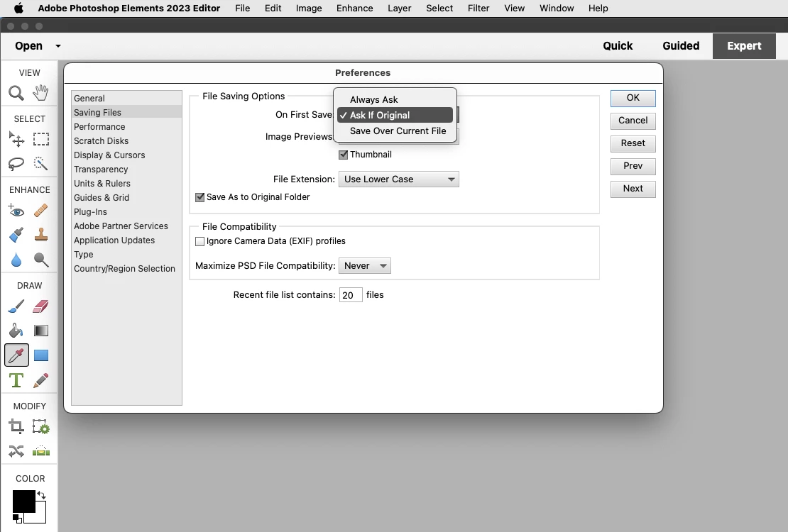Switch to Expert mode tab
This screenshot has width=788, height=532.
(744, 45)
